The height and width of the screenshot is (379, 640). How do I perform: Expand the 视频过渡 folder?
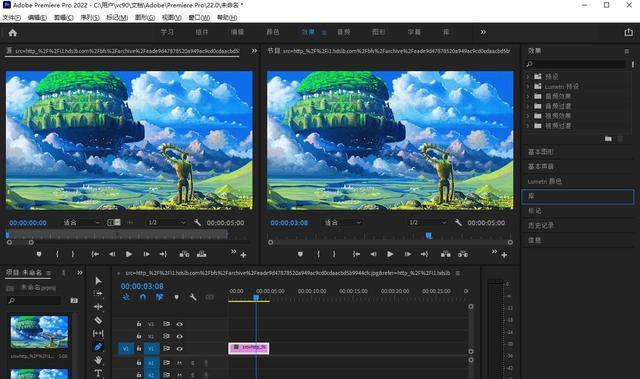point(528,126)
